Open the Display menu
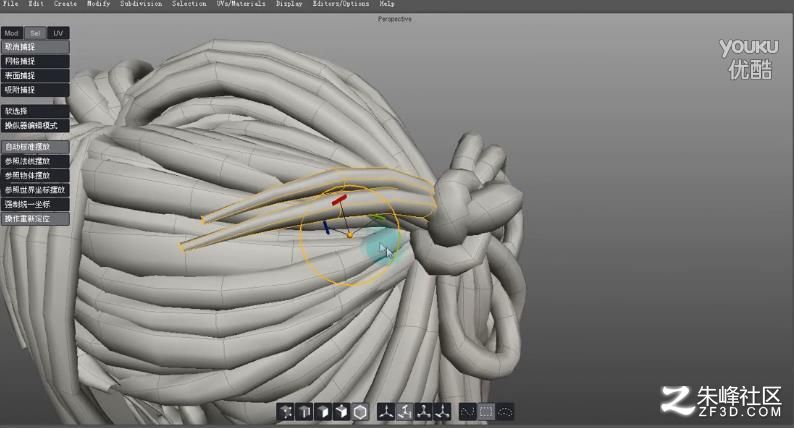Viewport: 794px width, 428px height. (x=289, y=4)
